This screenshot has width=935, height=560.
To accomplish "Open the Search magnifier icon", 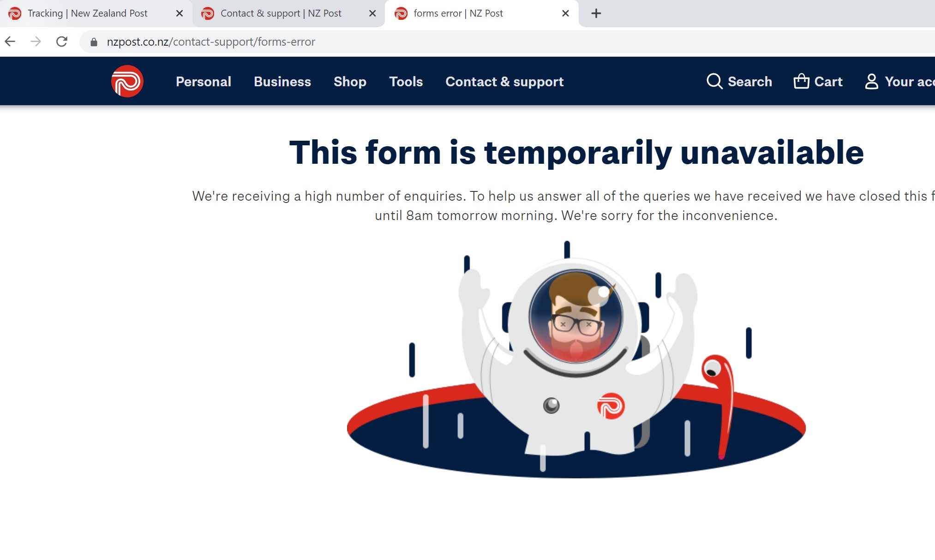I will tap(714, 81).
